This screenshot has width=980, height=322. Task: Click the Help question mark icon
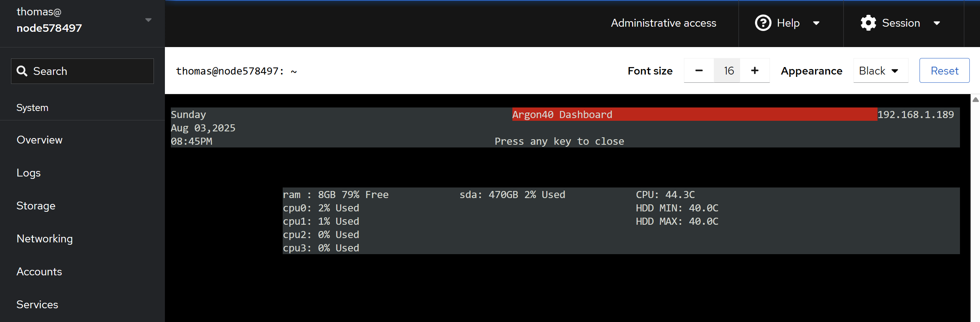763,23
